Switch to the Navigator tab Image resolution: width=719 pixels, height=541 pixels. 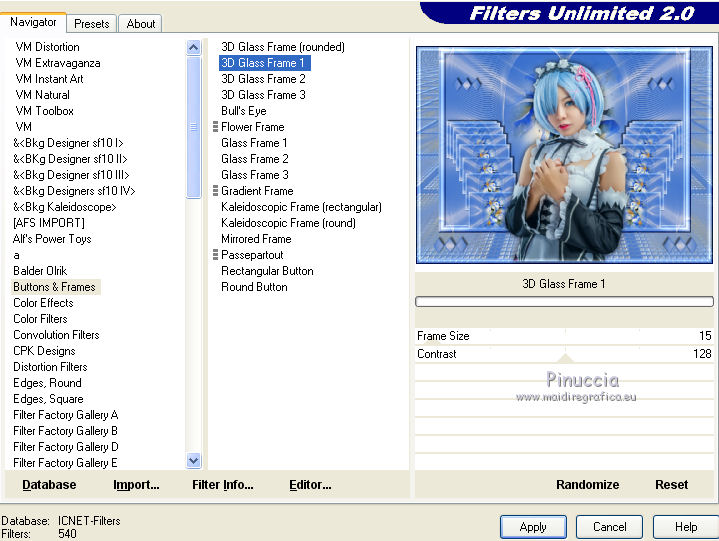pos(33,22)
